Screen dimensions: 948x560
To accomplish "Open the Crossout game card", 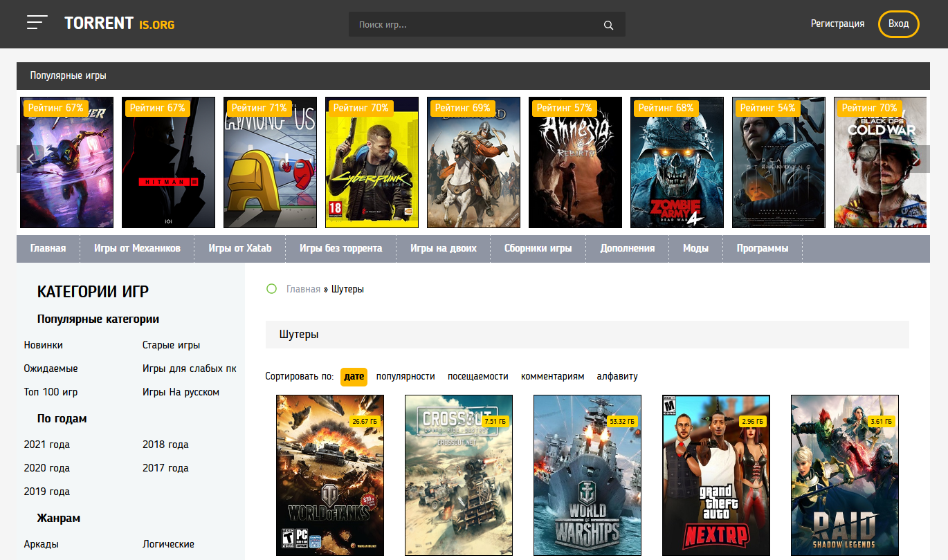I will pos(459,476).
